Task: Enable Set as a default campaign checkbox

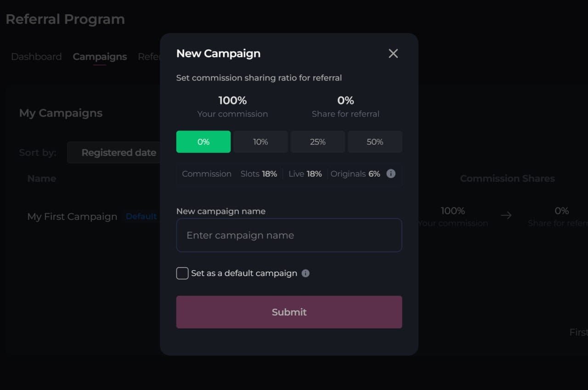Action: [x=182, y=273]
